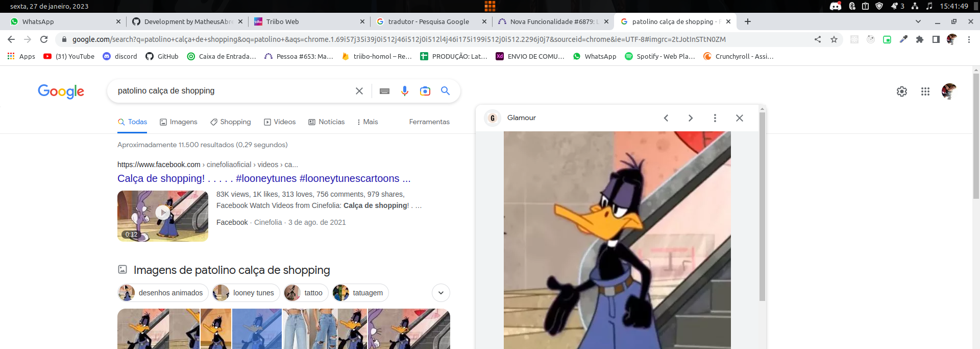Open Chrome side panel icon
Viewport: 980px width, 349px height.
[x=936, y=39]
